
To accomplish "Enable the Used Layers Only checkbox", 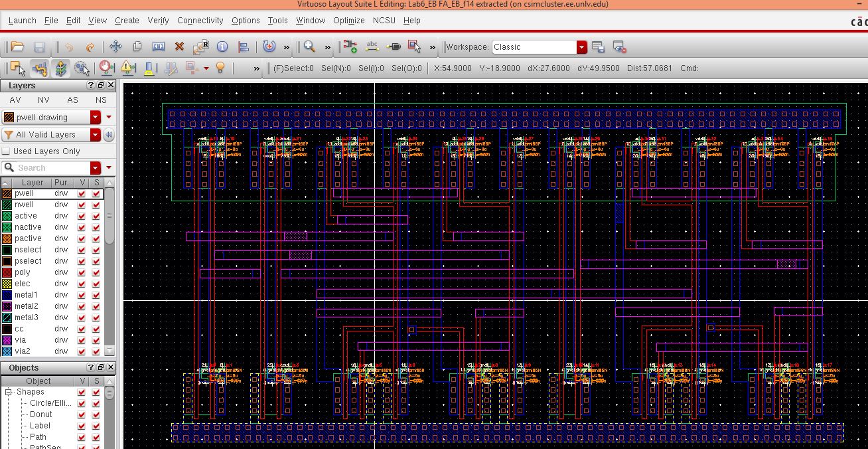I will tap(7, 151).
